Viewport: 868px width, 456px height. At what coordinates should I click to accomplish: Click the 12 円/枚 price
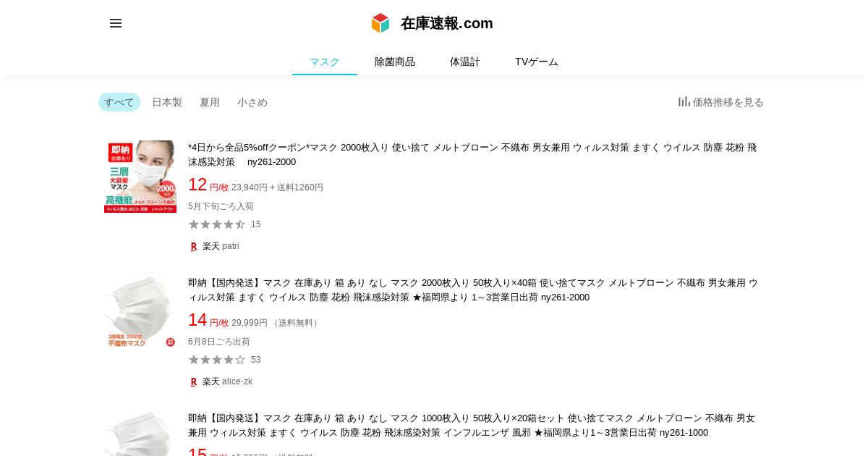(x=208, y=185)
